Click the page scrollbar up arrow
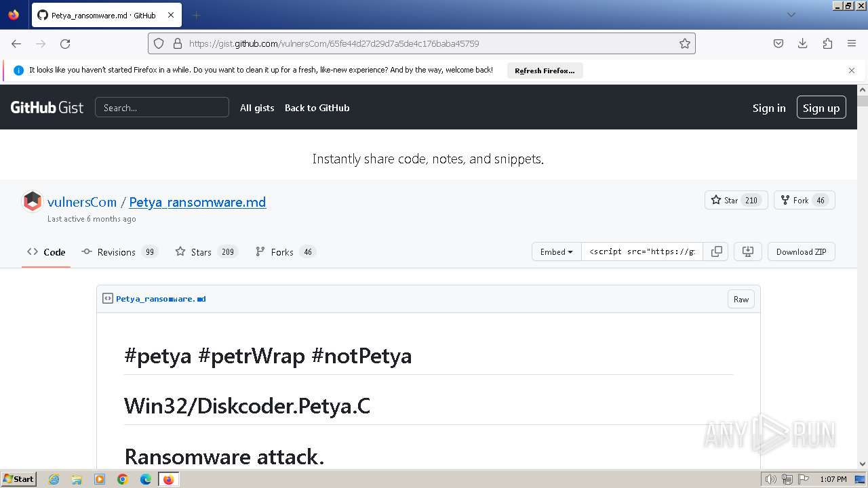 click(863, 89)
